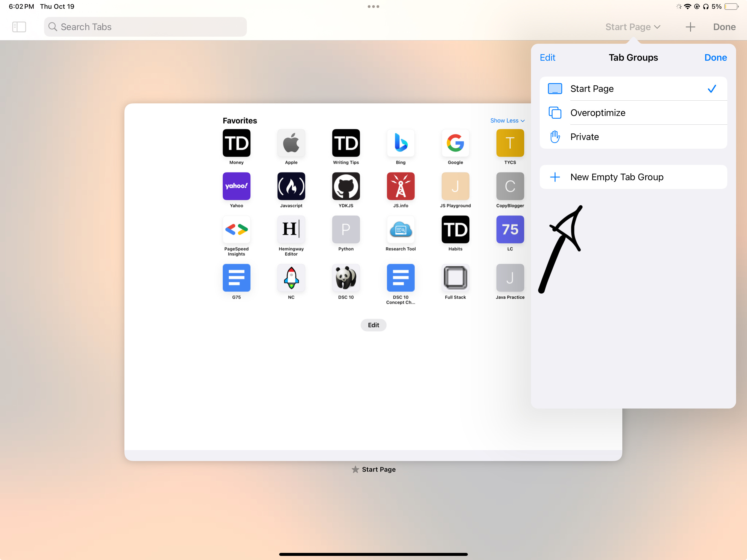The width and height of the screenshot is (747, 560).
Task: Open the CopyBlogger favorite
Action: click(510, 186)
